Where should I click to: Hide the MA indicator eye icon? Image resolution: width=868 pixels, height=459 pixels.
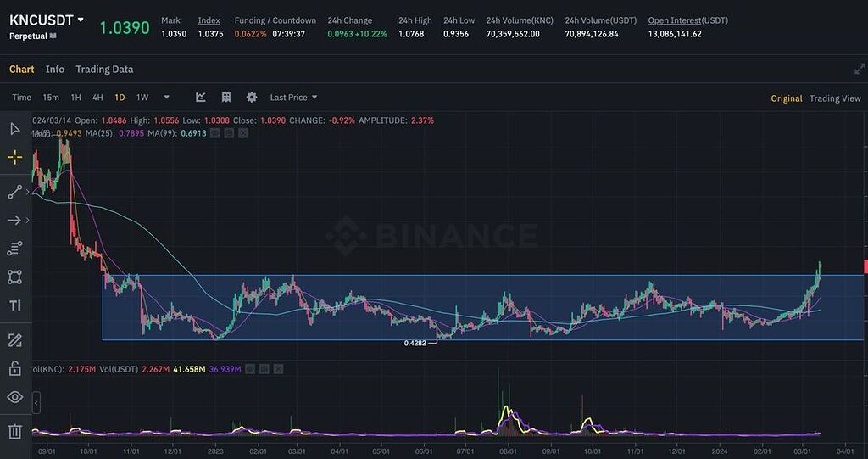216,133
